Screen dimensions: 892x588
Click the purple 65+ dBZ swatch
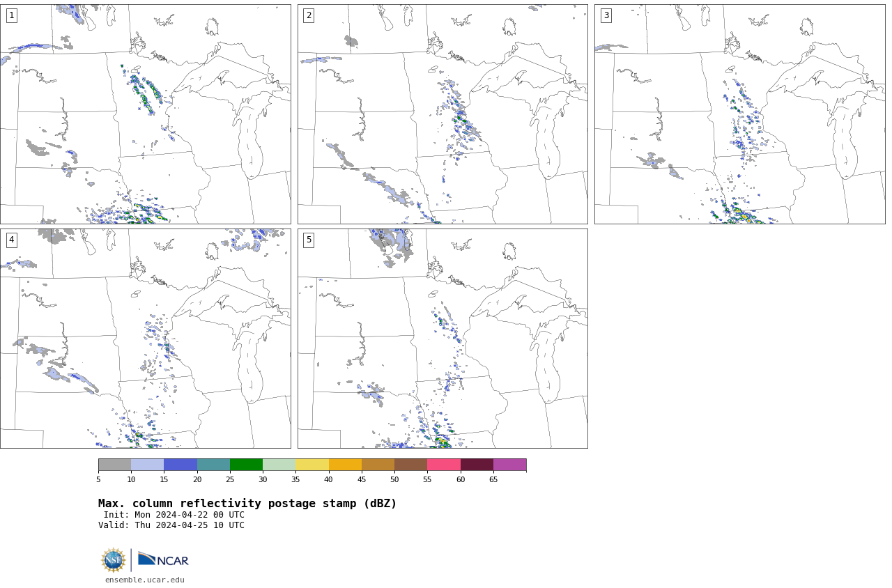509,465
